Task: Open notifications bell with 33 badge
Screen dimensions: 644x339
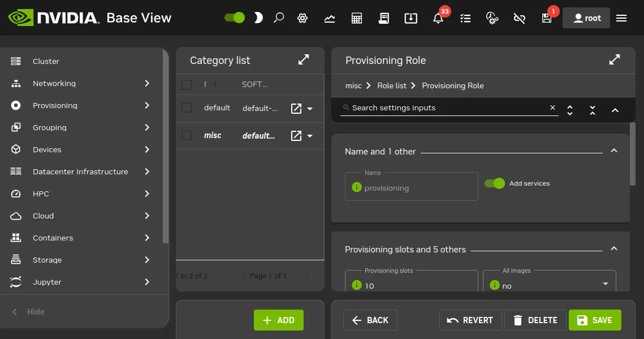Action: click(438, 18)
